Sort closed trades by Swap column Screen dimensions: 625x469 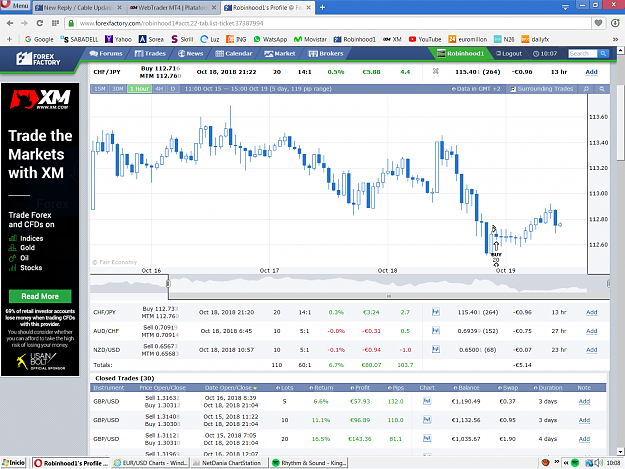[x=508, y=388]
